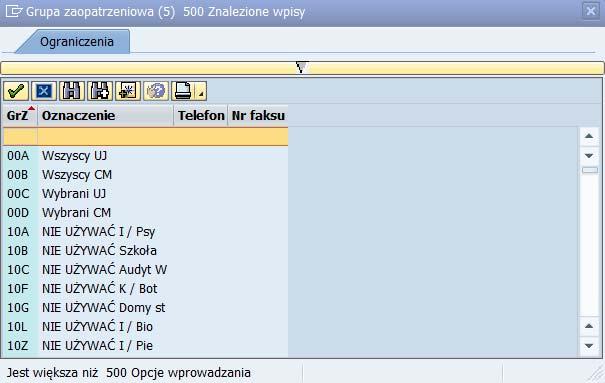Open the dialog menu icon in title bar

tap(14, 11)
